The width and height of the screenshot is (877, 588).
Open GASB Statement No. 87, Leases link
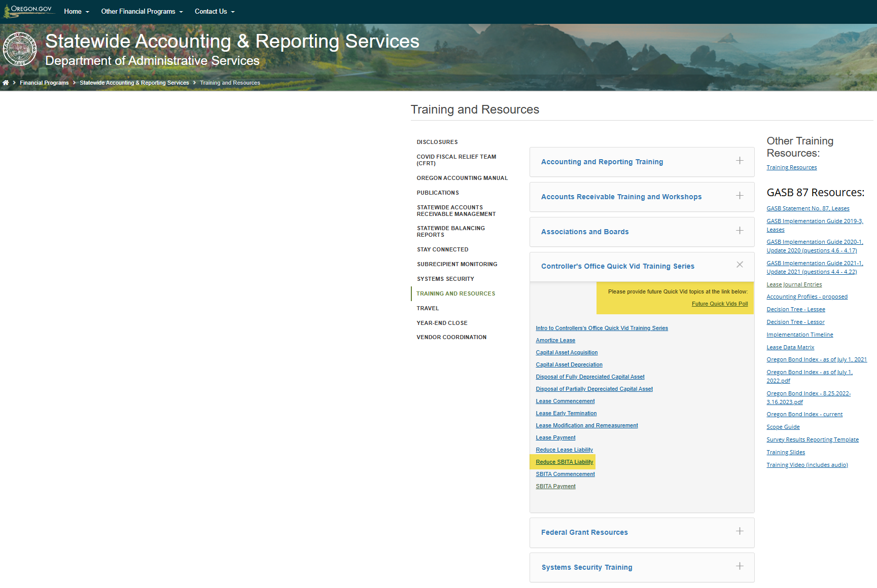tap(808, 208)
